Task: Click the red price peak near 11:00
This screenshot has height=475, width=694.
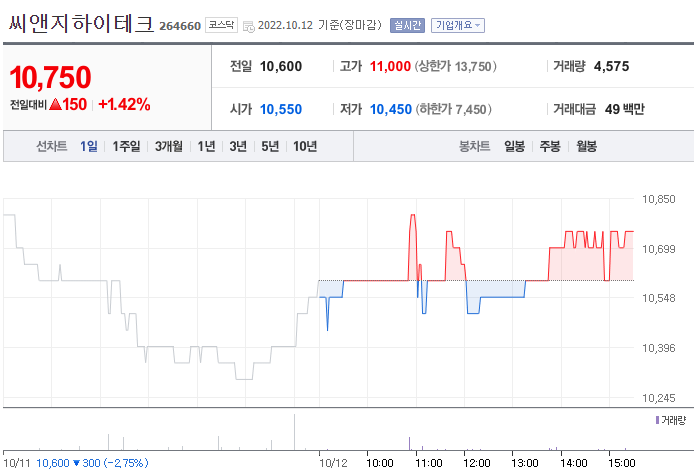Action: [413, 216]
